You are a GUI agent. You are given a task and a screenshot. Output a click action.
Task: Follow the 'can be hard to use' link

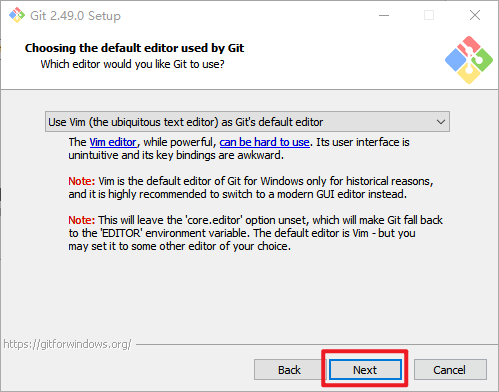pos(264,142)
